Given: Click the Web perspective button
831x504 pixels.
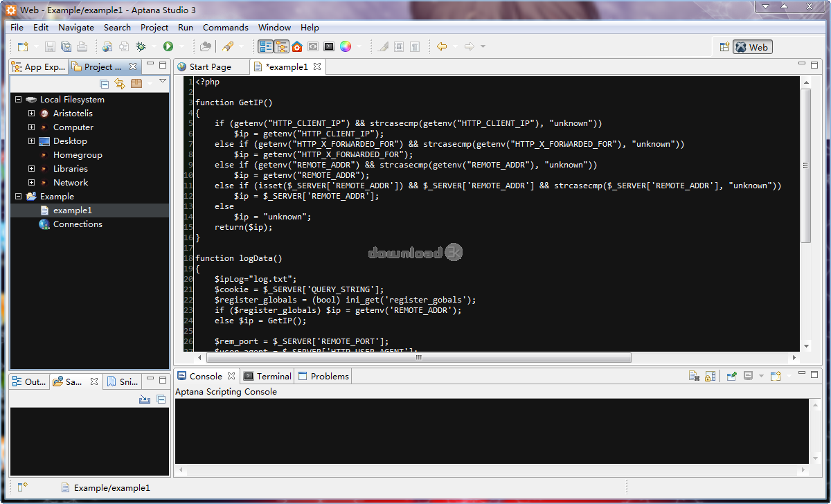Looking at the screenshot, I should tap(752, 47).
